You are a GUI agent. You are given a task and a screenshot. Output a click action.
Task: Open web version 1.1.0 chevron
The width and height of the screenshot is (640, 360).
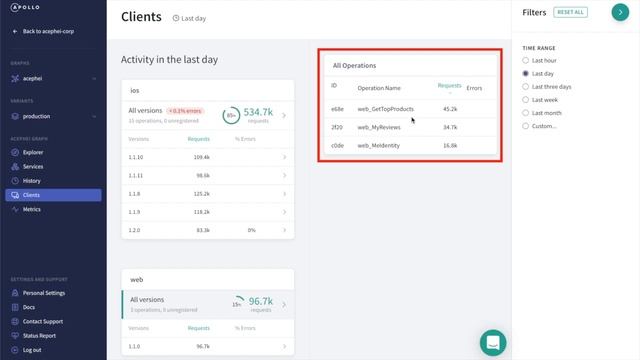click(284, 347)
